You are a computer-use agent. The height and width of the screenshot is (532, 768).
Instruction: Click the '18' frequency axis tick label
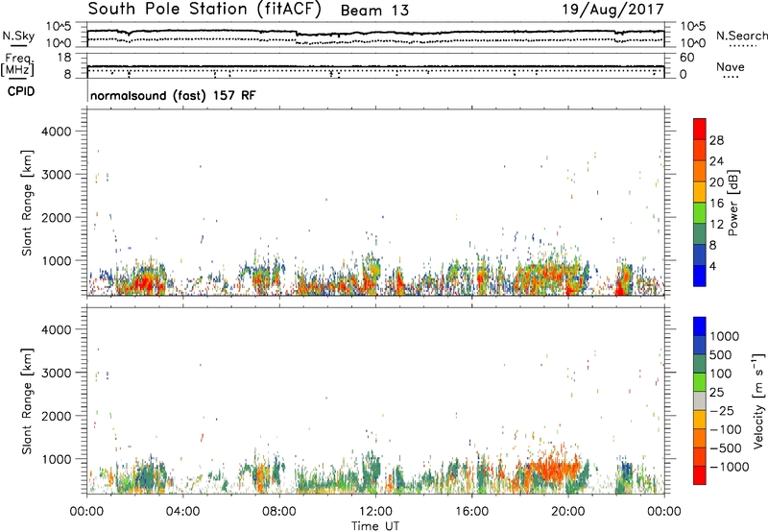pyautogui.click(x=64, y=58)
